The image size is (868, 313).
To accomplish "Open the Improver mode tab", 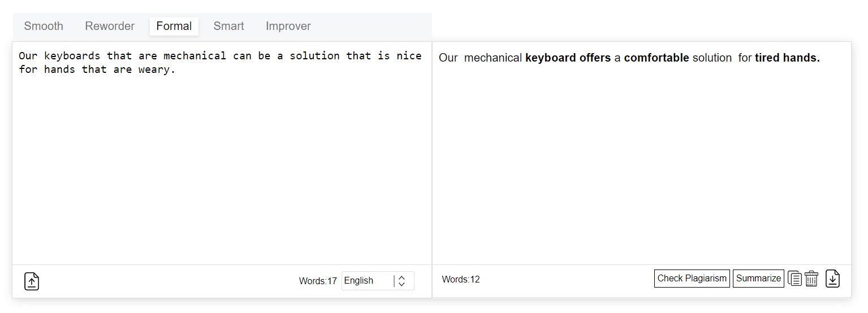I will tap(288, 26).
